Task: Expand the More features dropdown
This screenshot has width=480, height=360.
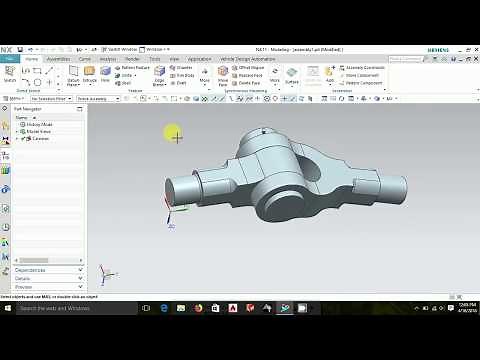Action: [205, 76]
